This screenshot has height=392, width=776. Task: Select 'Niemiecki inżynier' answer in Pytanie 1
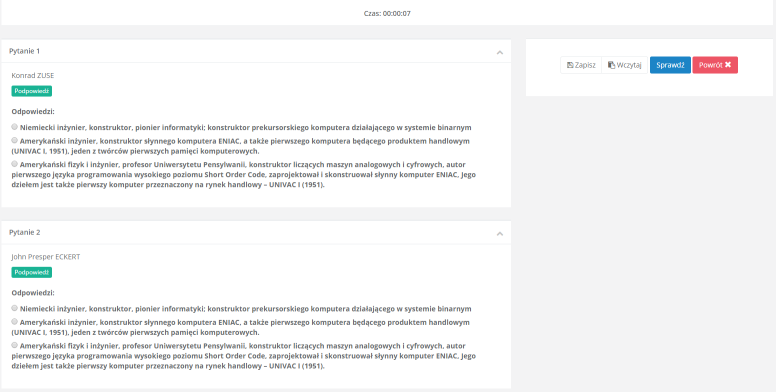(15, 127)
